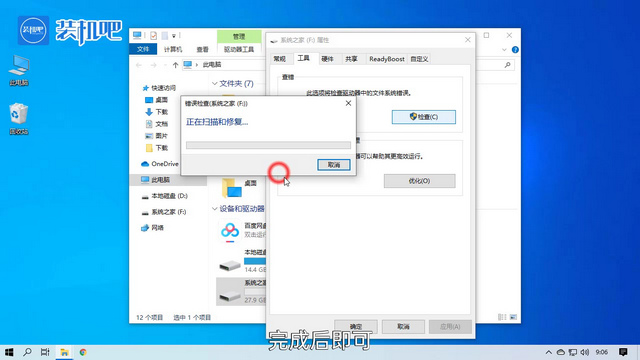Open Explorer help question icon
Screen dimensions: 640x360
515,50
